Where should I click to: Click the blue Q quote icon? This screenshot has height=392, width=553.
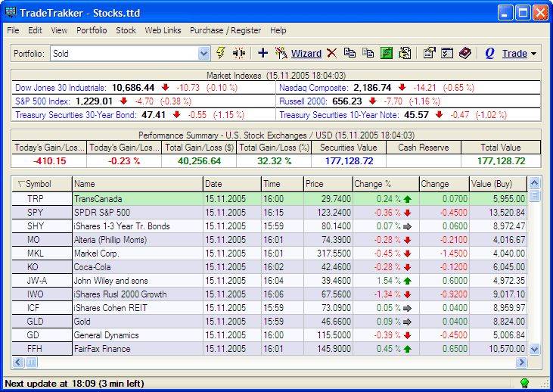click(x=489, y=53)
